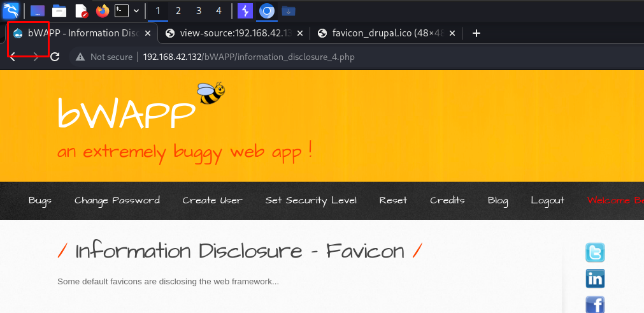Open the LinkedIn icon link
Viewport: 644px width, 313px height.
[x=595, y=279]
